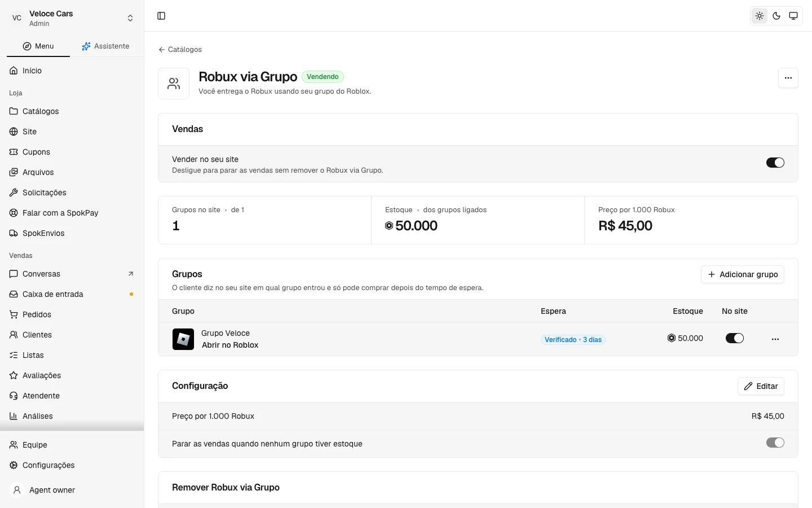The width and height of the screenshot is (812, 508).
Task: Click the Verificado 3 dias badge
Action: click(573, 340)
